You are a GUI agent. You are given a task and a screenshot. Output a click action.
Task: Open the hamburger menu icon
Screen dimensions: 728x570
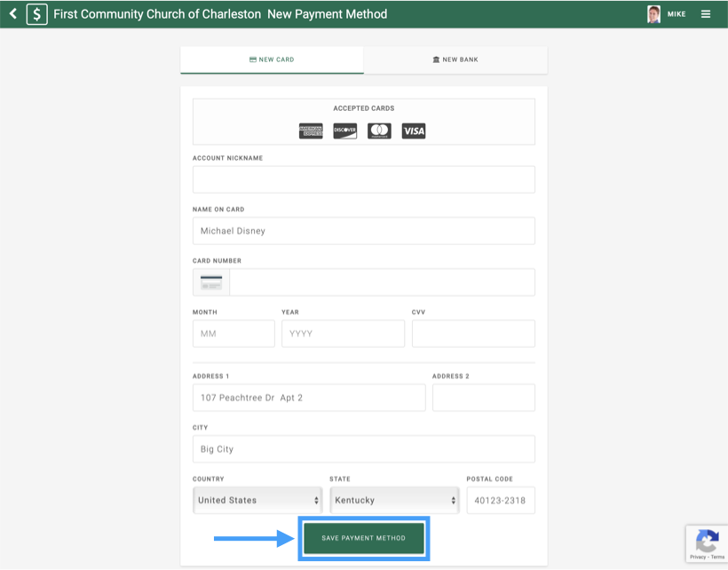(706, 14)
